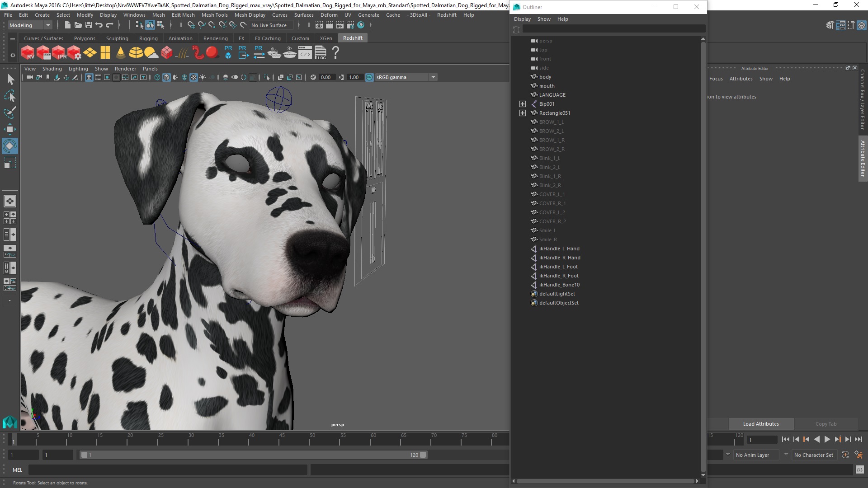The image size is (868, 488).
Task: Click the MEL command input field
Action: (168, 470)
